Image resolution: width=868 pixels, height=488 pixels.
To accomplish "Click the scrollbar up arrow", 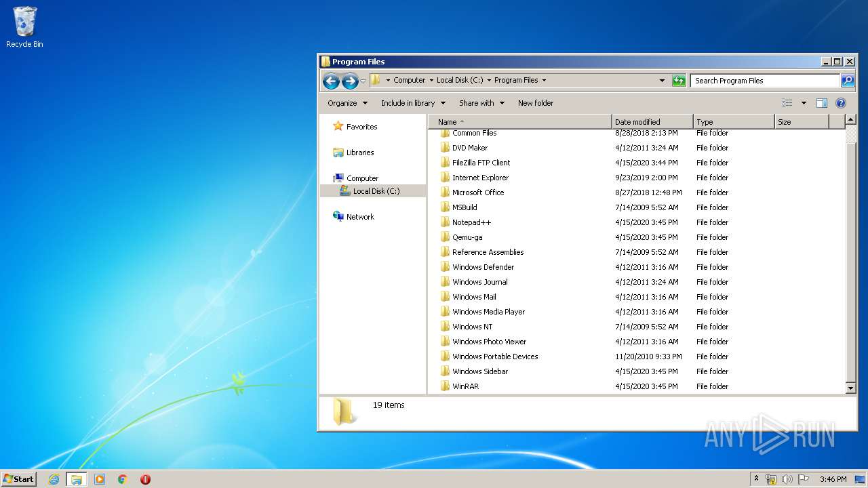I will point(851,121).
